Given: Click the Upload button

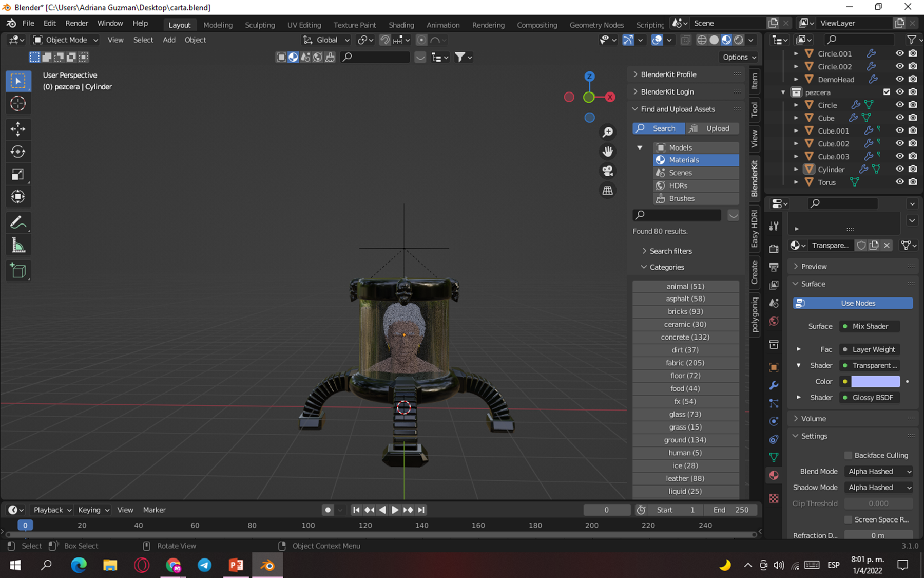Looking at the screenshot, I should (713, 128).
